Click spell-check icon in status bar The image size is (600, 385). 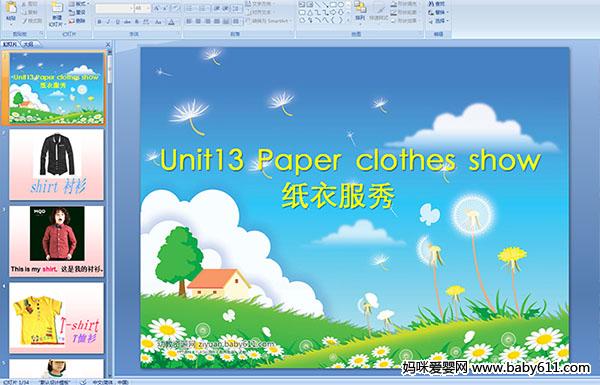[83, 382]
